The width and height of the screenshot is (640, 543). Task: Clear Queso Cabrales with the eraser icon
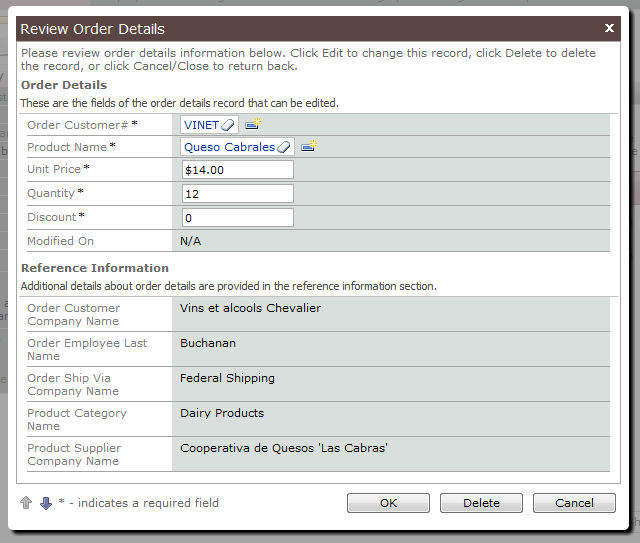[284, 147]
